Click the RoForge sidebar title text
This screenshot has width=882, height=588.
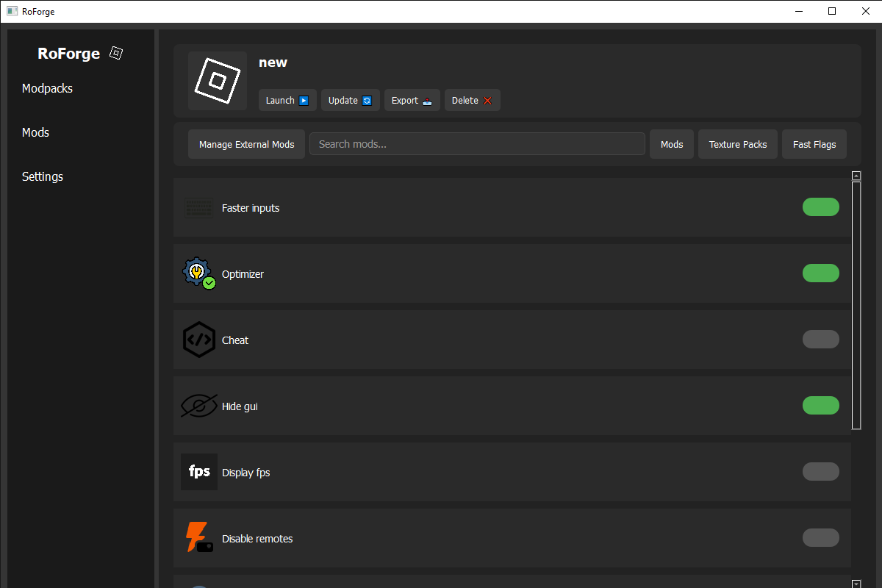pos(68,54)
